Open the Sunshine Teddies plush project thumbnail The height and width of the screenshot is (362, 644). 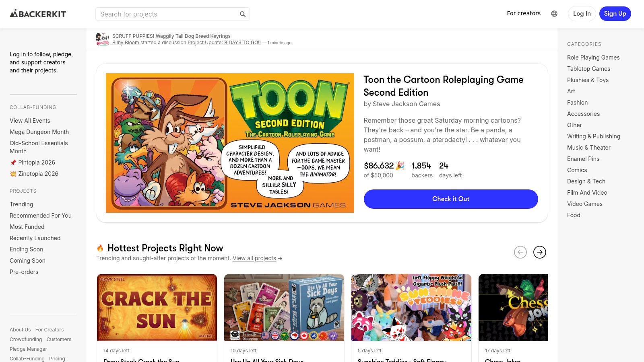pyautogui.click(x=411, y=307)
